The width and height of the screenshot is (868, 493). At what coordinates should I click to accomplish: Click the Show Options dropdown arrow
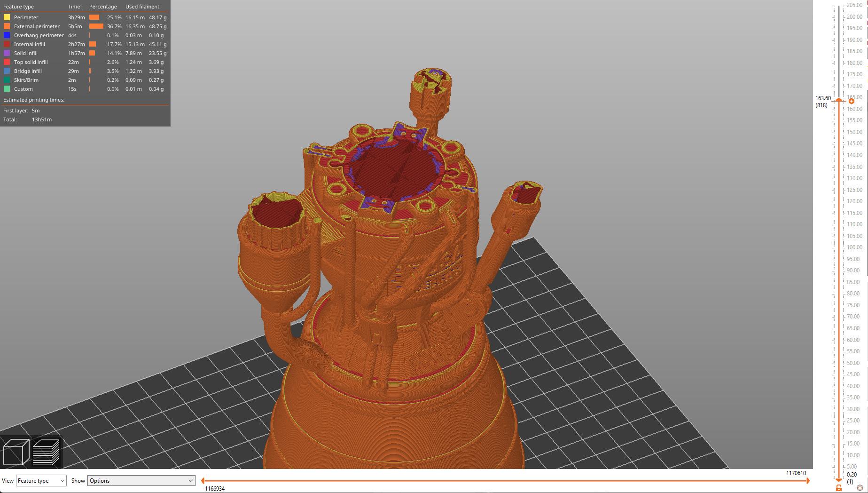[190, 480]
